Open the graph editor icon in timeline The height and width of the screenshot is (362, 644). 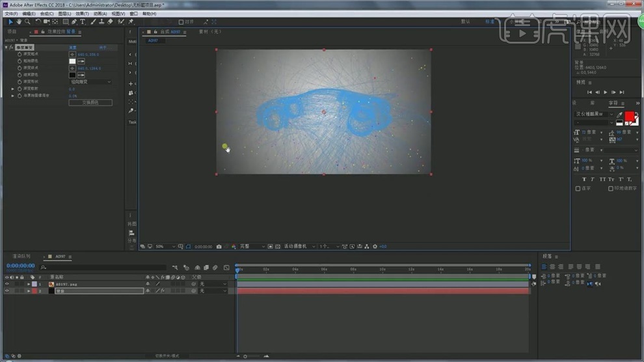tap(226, 268)
